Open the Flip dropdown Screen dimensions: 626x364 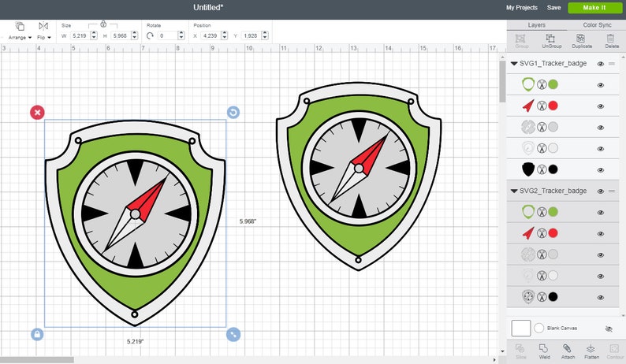(x=43, y=32)
